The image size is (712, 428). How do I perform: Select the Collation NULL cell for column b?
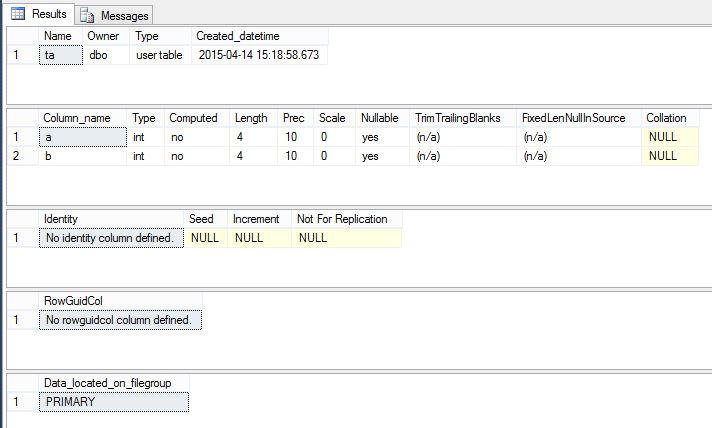(670, 156)
